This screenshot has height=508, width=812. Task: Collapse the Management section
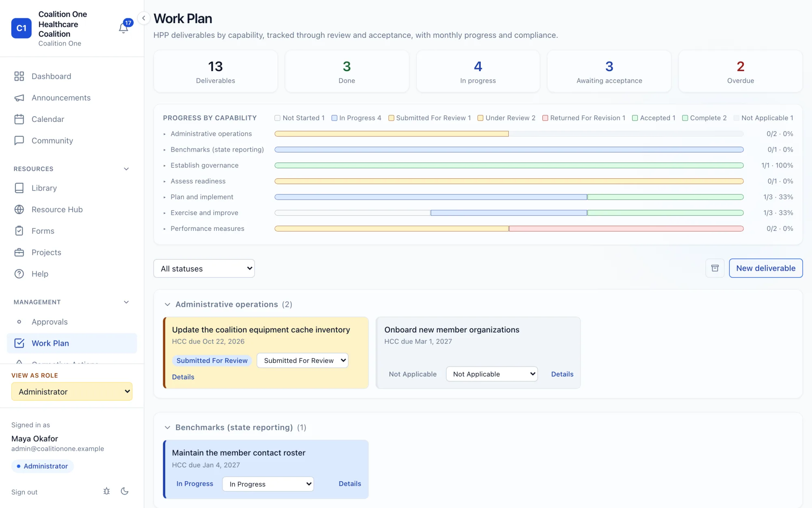(x=126, y=302)
